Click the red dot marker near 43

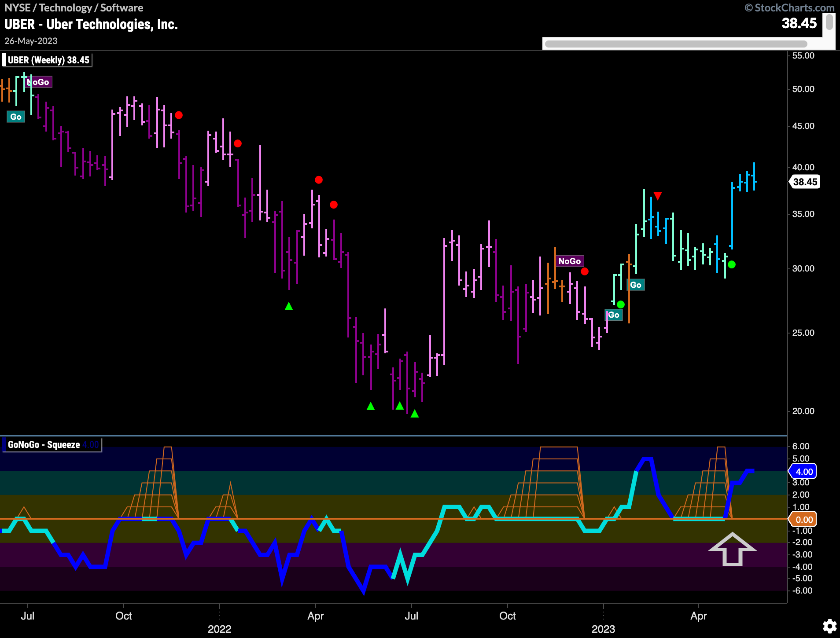point(238,143)
